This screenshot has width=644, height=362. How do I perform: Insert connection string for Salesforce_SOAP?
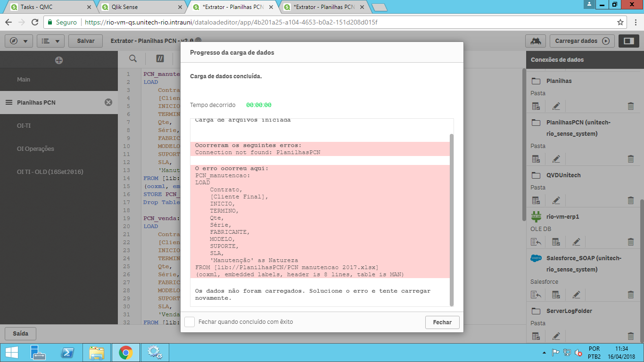536,295
